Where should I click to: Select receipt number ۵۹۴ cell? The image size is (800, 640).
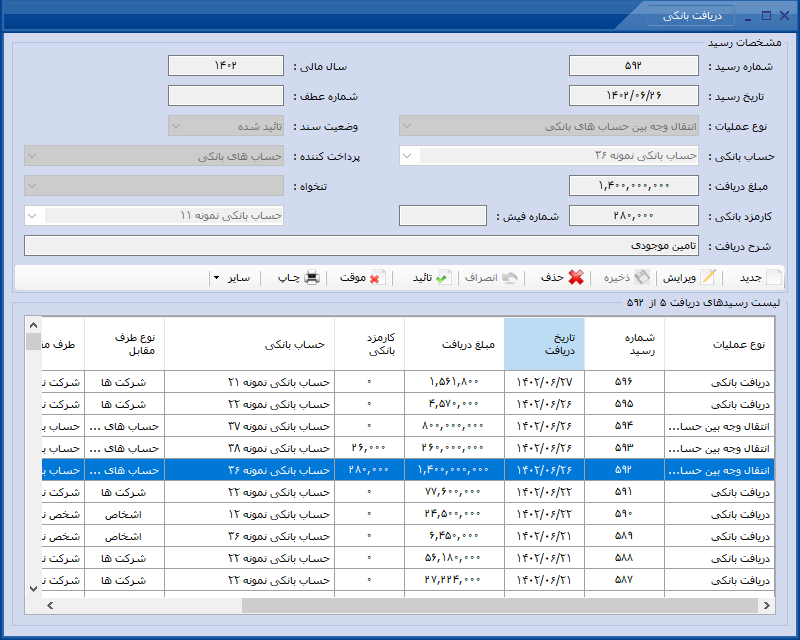point(624,426)
